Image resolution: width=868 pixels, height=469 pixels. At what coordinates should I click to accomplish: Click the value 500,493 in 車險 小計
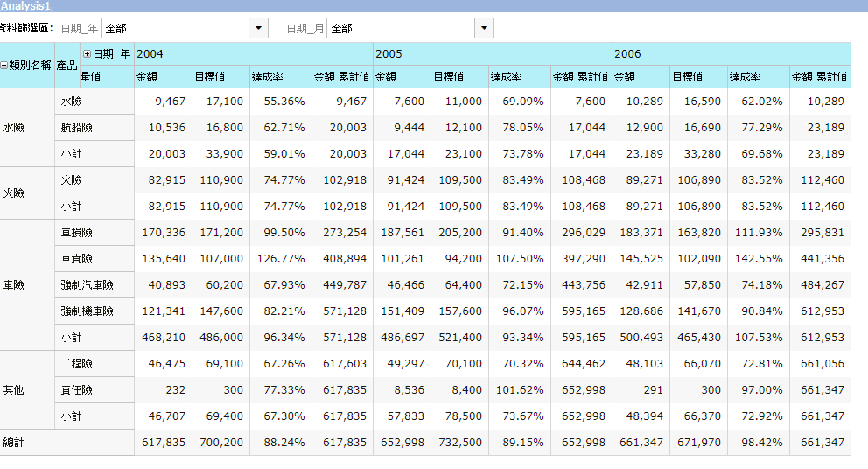click(x=641, y=337)
